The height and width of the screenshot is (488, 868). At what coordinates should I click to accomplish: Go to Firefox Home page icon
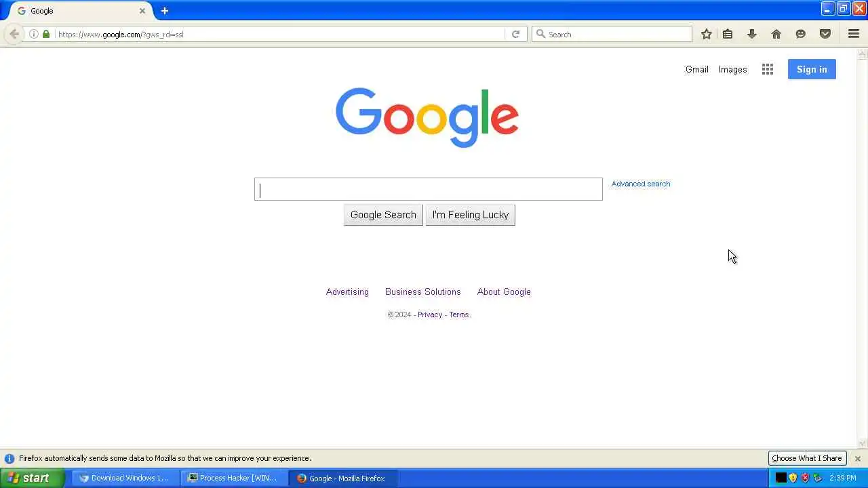(776, 34)
